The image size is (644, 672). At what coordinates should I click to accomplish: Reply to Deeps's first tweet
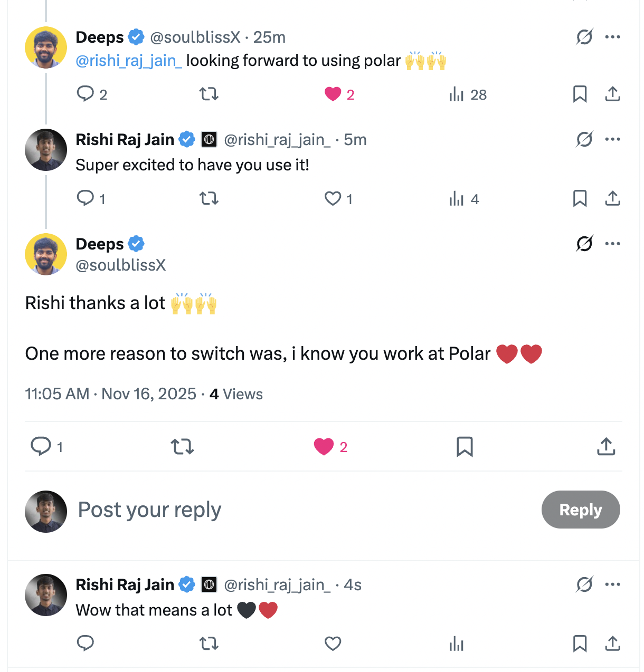click(86, 94)
